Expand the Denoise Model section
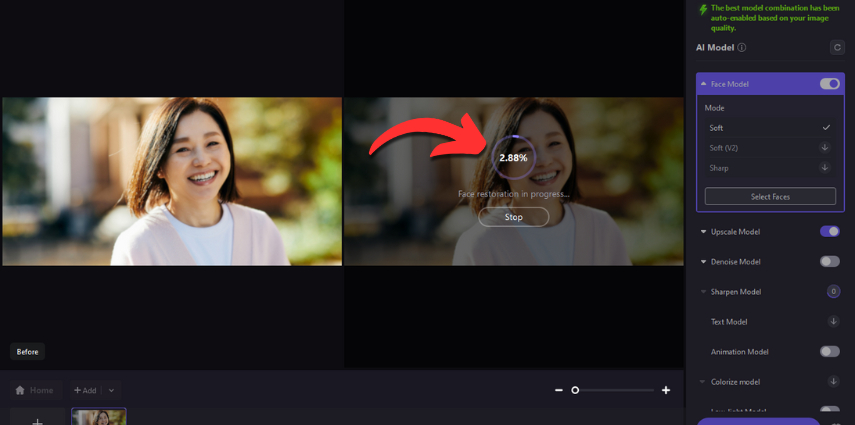Image resolution: width=855 pixels, height=425 pixels. [x=703, y=262]
